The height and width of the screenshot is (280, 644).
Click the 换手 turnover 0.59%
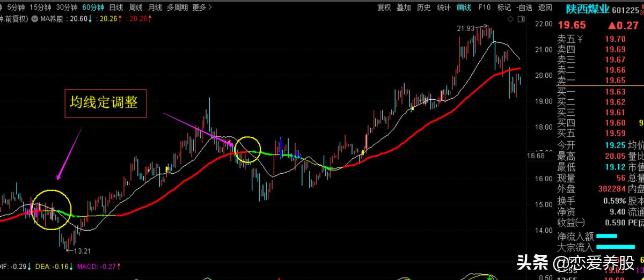click(614, 201)
